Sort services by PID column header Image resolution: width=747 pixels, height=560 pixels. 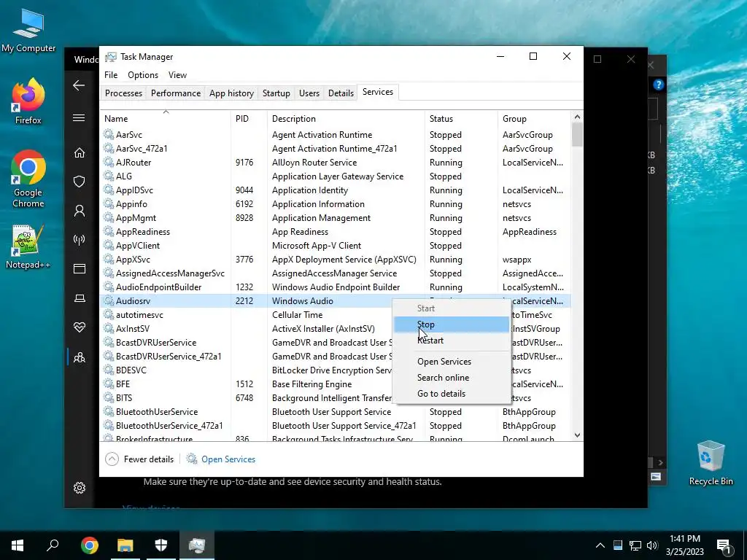click(x=249, y=119)
